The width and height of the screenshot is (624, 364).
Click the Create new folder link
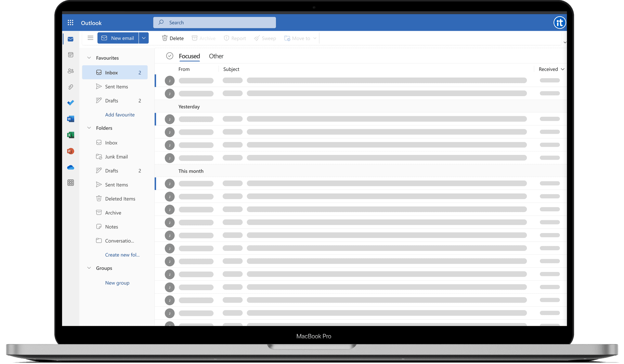[x=122, y=255]
